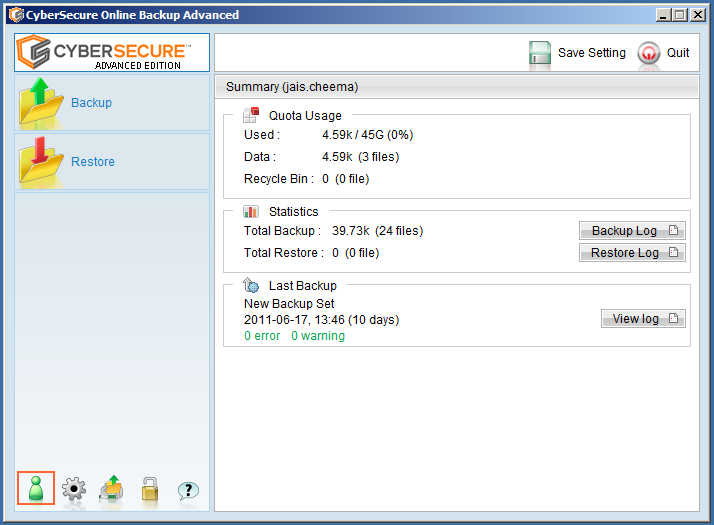Image resolution: width=714 pixels, height=525 pixels.
Task: Click the padlock icon in bottom toolbar
Action: pyautogui.click(x=150, y=489)
